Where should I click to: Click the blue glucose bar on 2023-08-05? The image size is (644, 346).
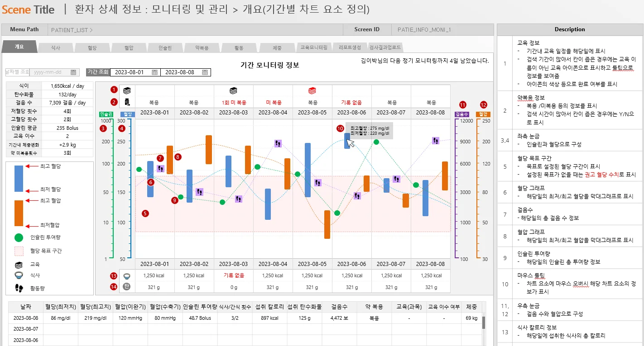click(x=308, y=170)
